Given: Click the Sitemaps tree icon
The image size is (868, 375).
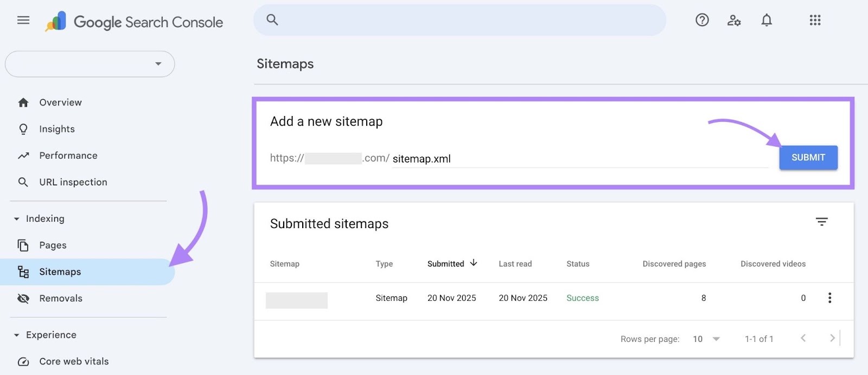Looking at the screenshot, I should point(23,271).
